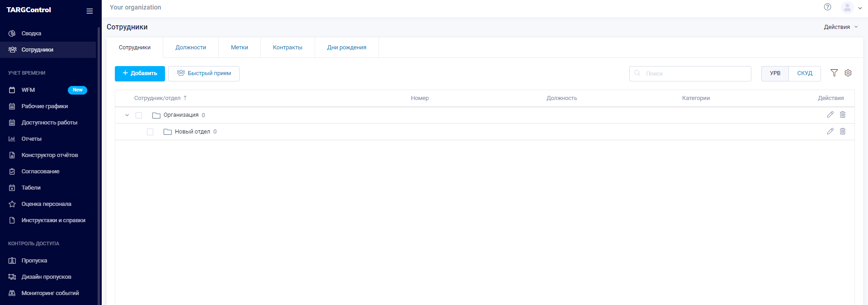Image resolution: width=868 pixels, height=305 pixels.
Task: Open Оценка персонала star icon
Action: 12,204
